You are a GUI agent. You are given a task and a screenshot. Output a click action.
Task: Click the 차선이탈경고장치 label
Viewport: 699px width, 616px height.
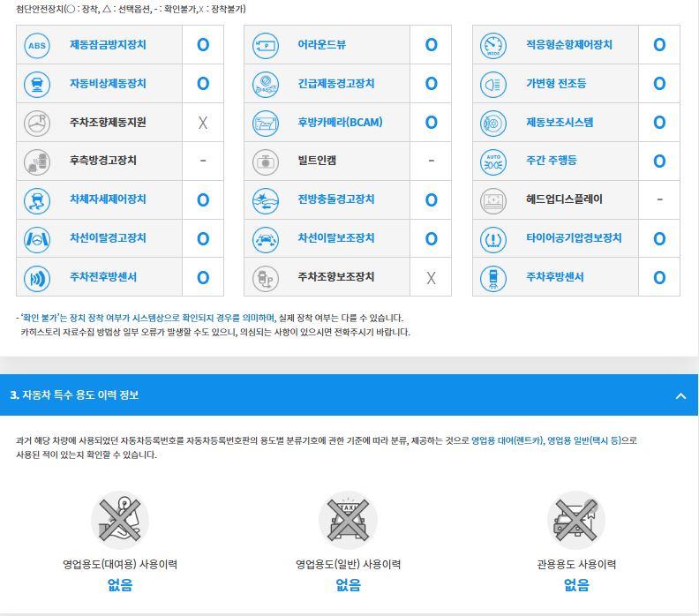(108, 238)
